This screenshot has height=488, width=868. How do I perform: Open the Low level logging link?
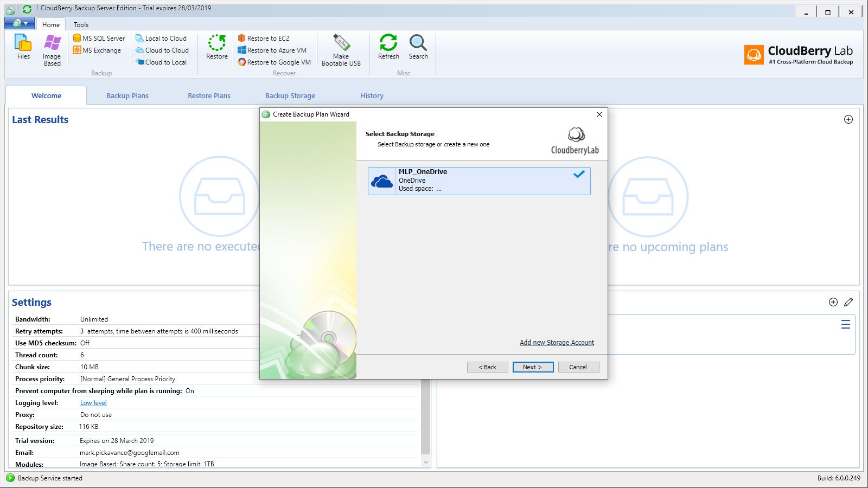tap(93, 403)
